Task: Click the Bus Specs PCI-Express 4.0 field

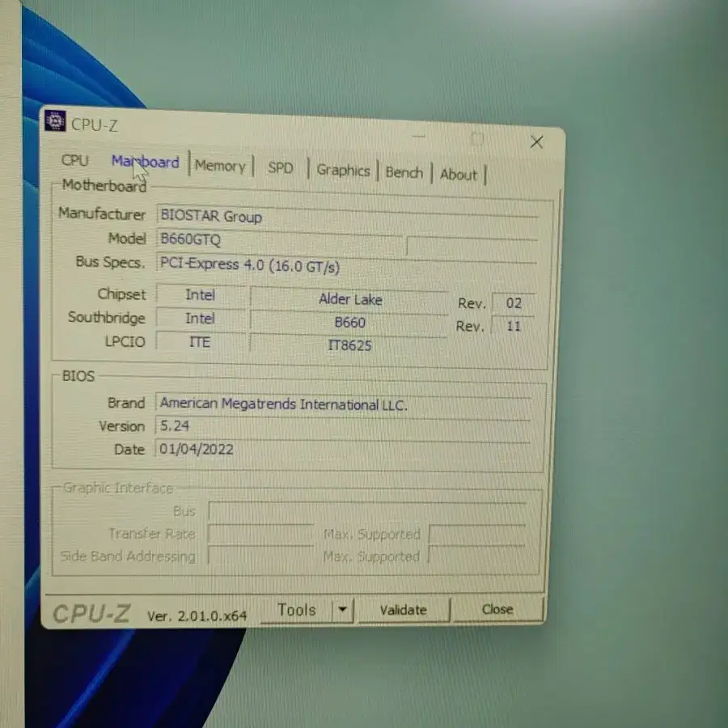Action: tap(346, 265)
